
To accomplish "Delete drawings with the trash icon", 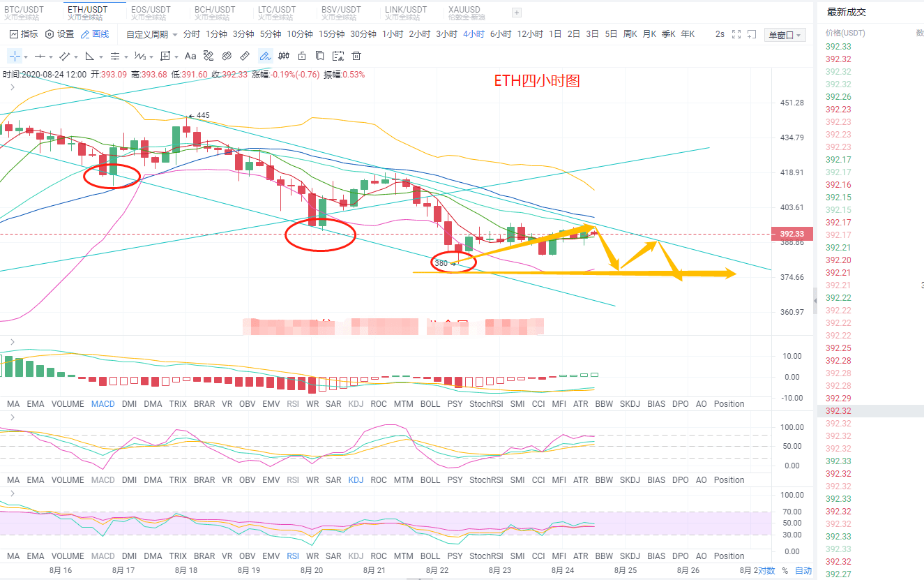I will pos(356,56).
